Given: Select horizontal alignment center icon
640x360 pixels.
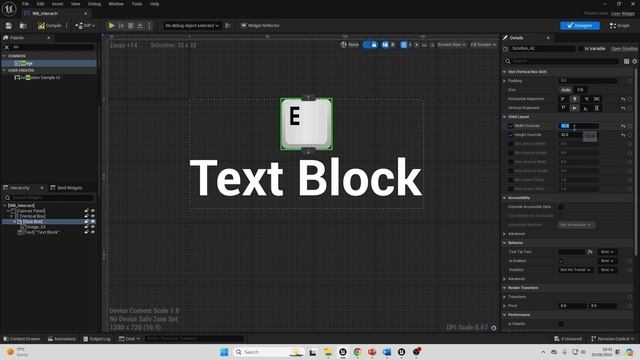Looking at the screenshot, I should (x=574, y=99).
